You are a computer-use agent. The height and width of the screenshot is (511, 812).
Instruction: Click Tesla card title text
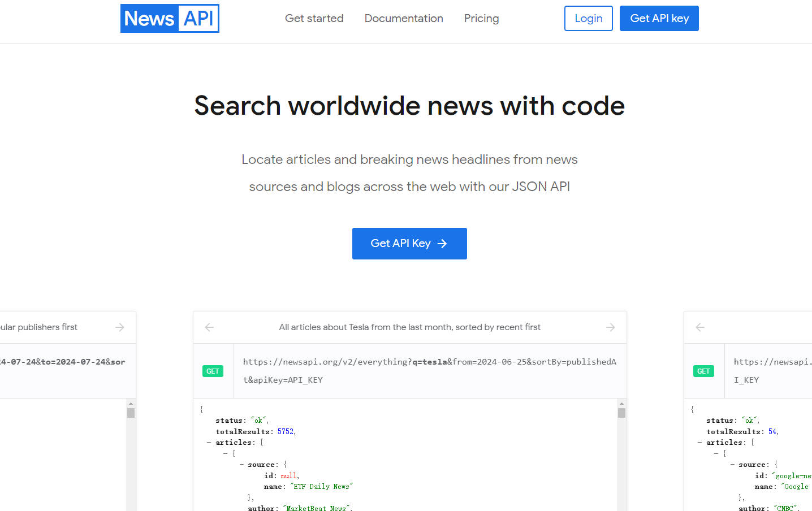pyautogui.click(x=409, y=327)
